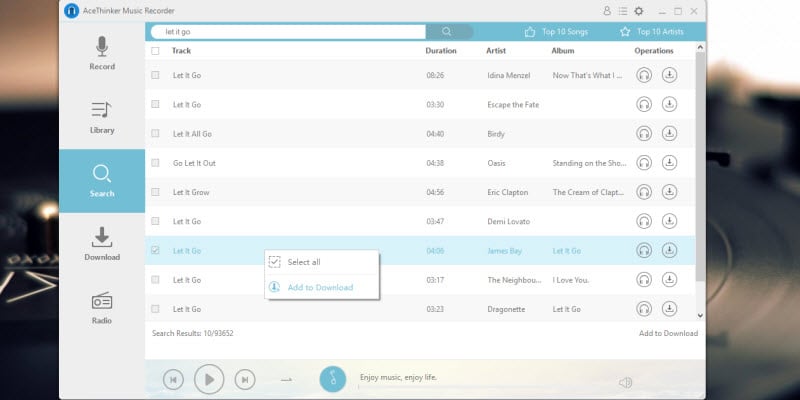Image resolution: width=800 pixels, height=400 pixels.
Task: Open the Download section in sidebar
Action: [102, 244]
